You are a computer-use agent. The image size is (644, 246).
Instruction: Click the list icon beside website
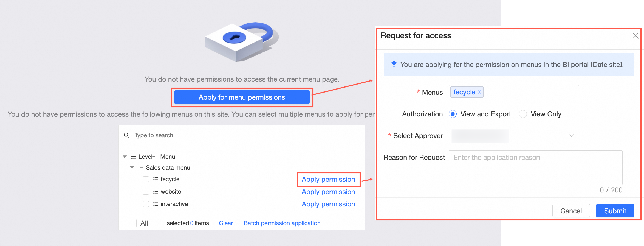156,192
